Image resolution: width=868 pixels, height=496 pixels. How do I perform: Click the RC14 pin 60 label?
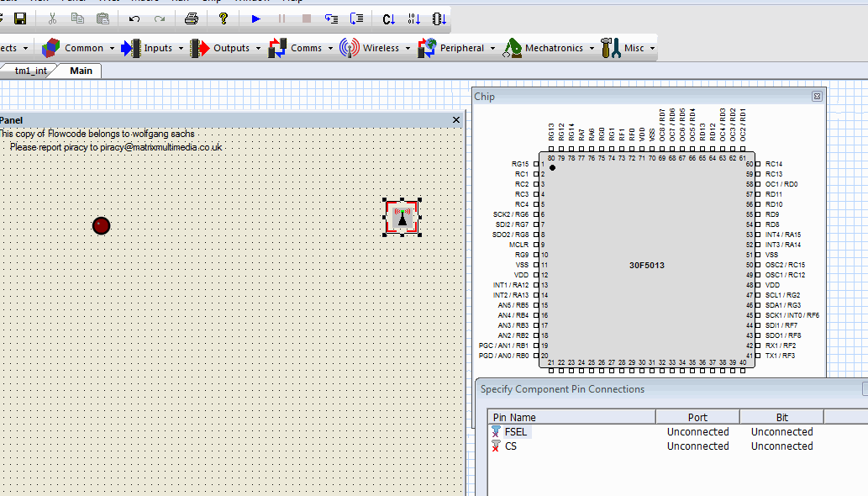(x=773, y=164)
